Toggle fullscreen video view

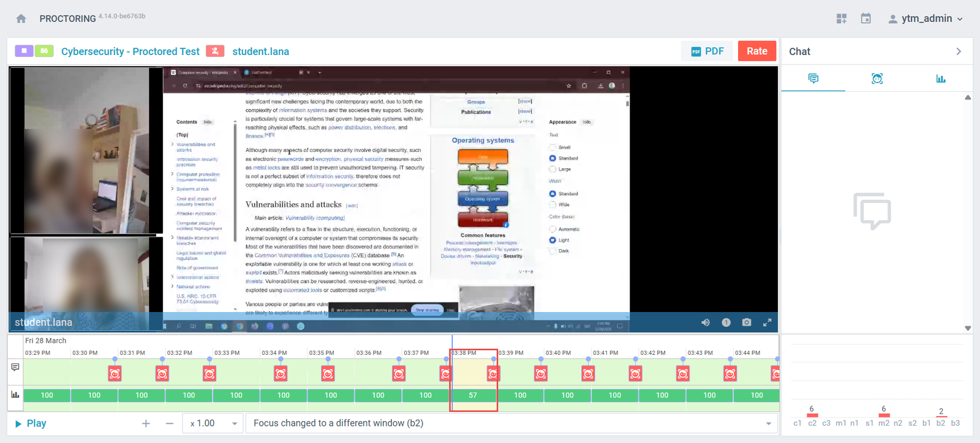767,322
